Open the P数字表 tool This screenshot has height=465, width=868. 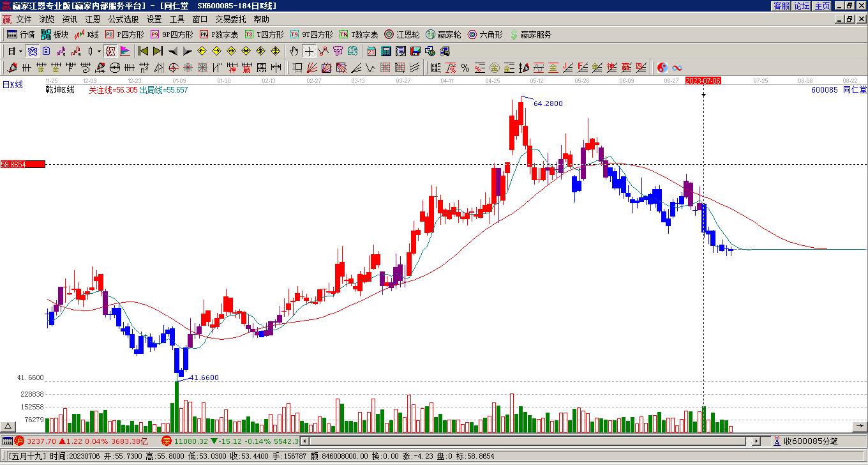(x=219, y=34)
